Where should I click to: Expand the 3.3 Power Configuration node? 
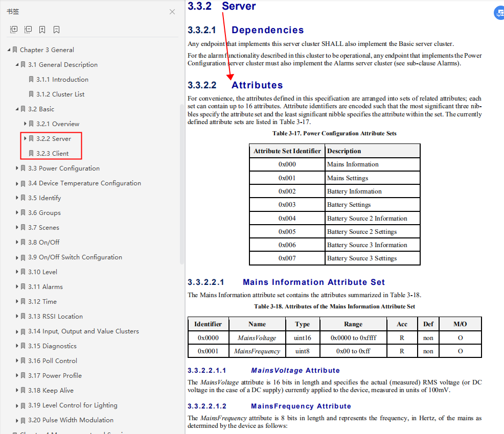17,168
